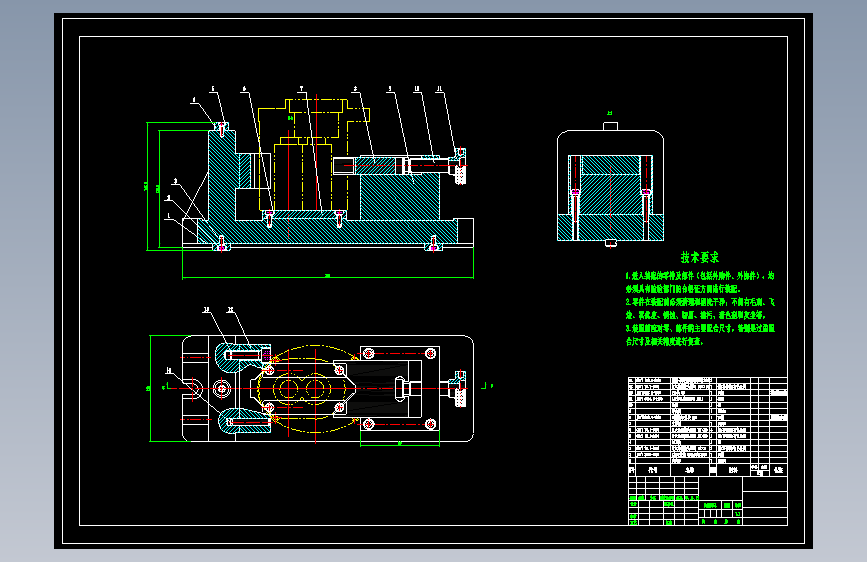This screenshot has width=867, height=562.
Task: Click the small boss on top of the side view
Action: [x=610, y=126]
